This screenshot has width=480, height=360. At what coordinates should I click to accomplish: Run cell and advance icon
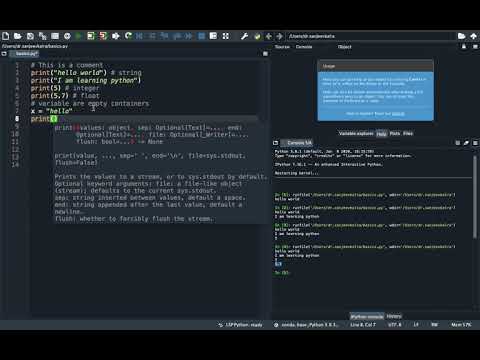click(x=103, y=36)
